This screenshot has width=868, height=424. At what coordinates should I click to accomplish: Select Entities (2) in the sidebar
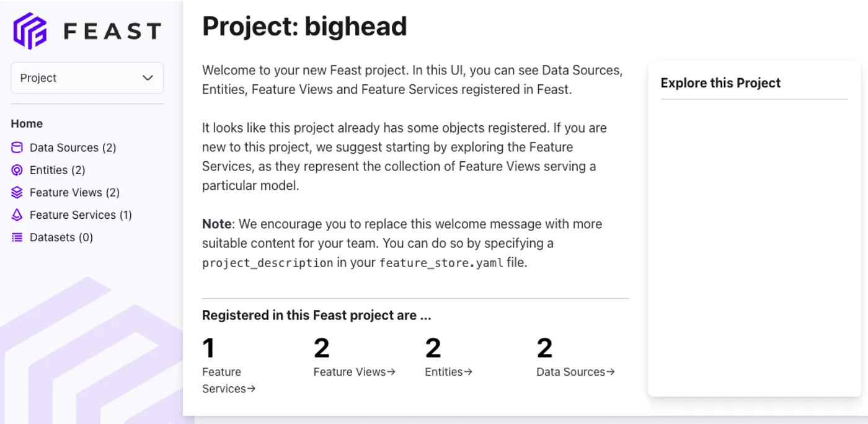57,170
